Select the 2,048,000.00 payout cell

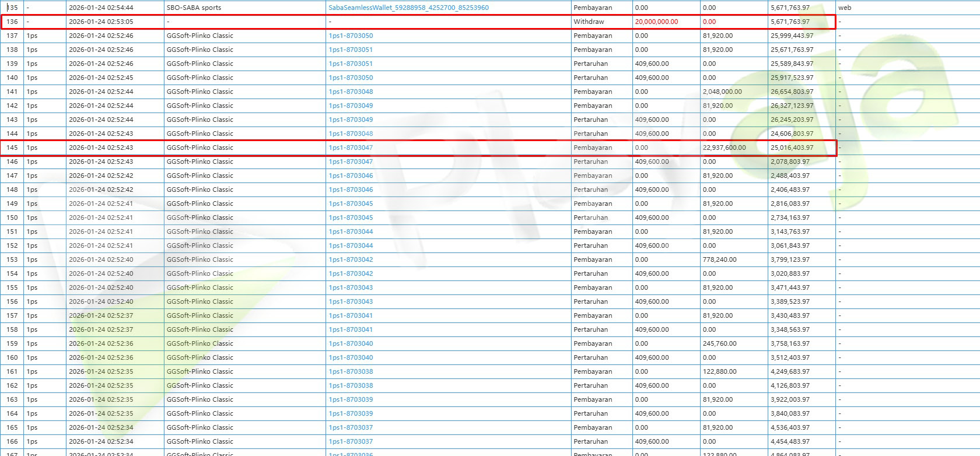point(722,92)
